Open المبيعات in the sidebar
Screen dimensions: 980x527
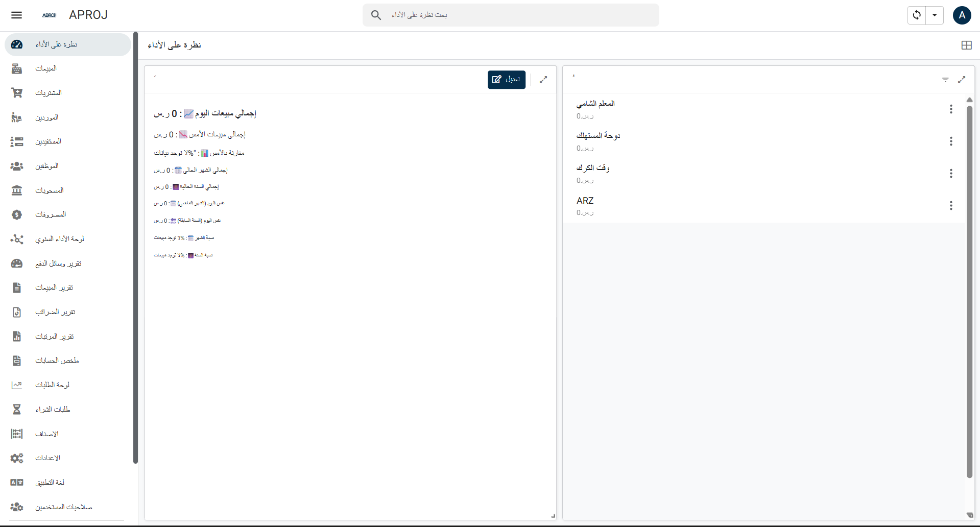point(46,68)
